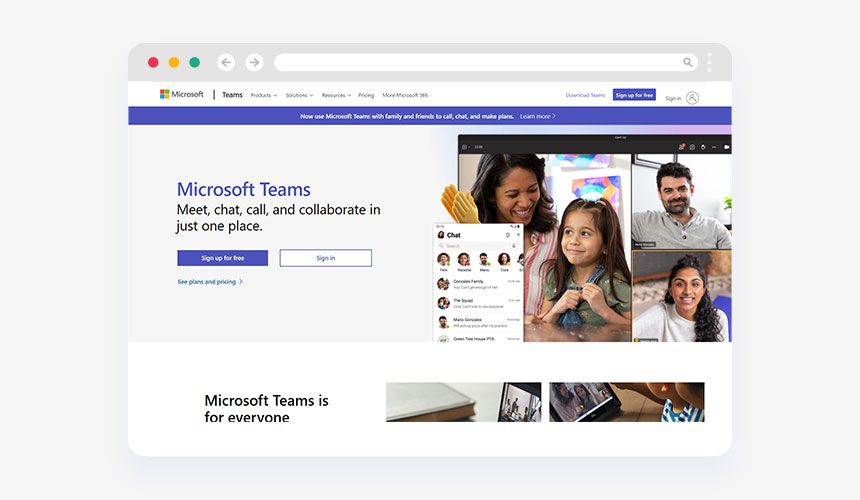Open More Microsoft 365 menu item
Image resolution: width=860 pixels, height=500 pixels.
[x=405, y=95]
